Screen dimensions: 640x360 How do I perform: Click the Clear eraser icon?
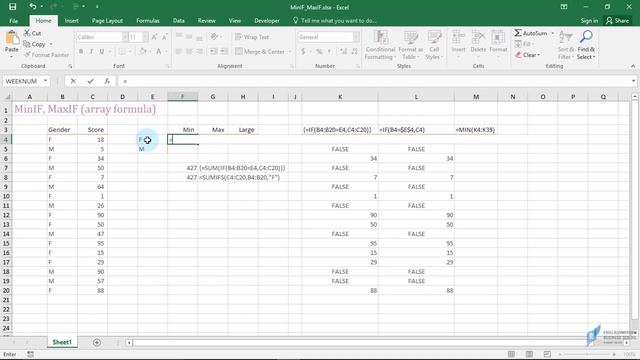pyautogui.click(x=518, y=55)
